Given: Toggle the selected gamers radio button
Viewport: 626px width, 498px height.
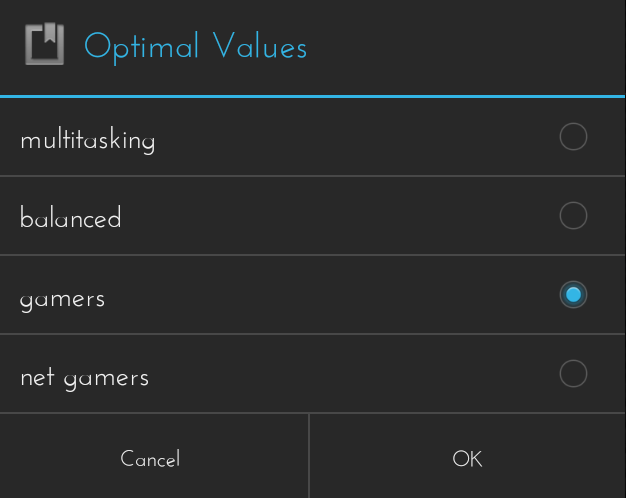Looking at the screenshot, I should point(573,295).
